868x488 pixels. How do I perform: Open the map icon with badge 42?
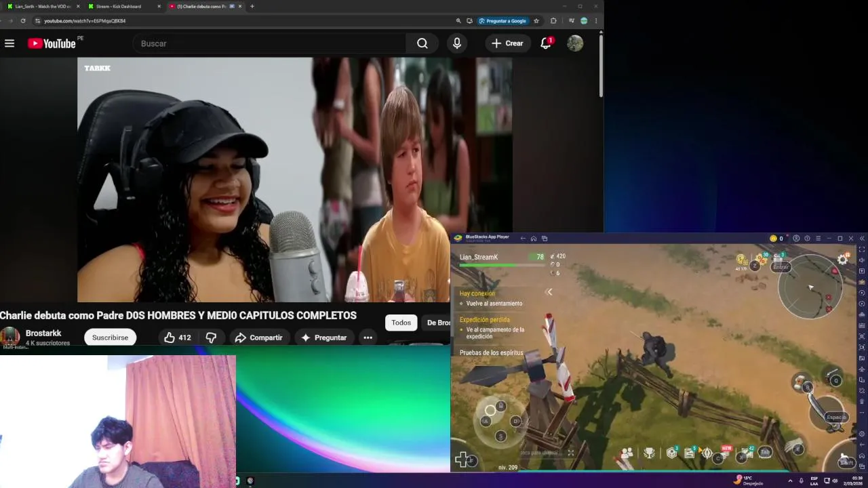(x=747, y=452)
